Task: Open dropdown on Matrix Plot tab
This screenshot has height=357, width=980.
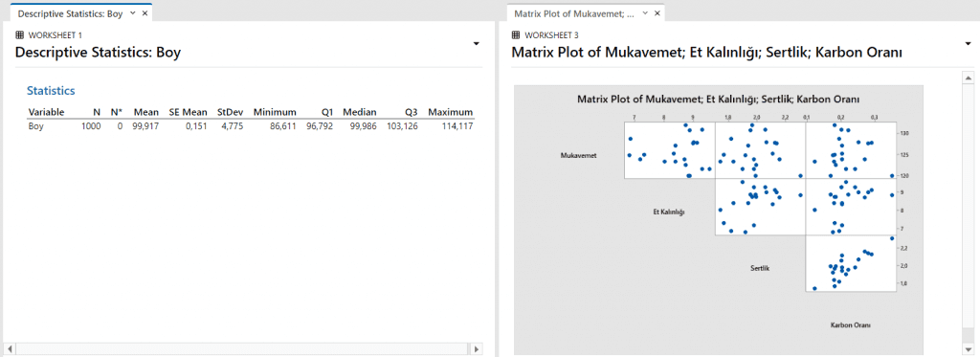Action: coord(645,13)
